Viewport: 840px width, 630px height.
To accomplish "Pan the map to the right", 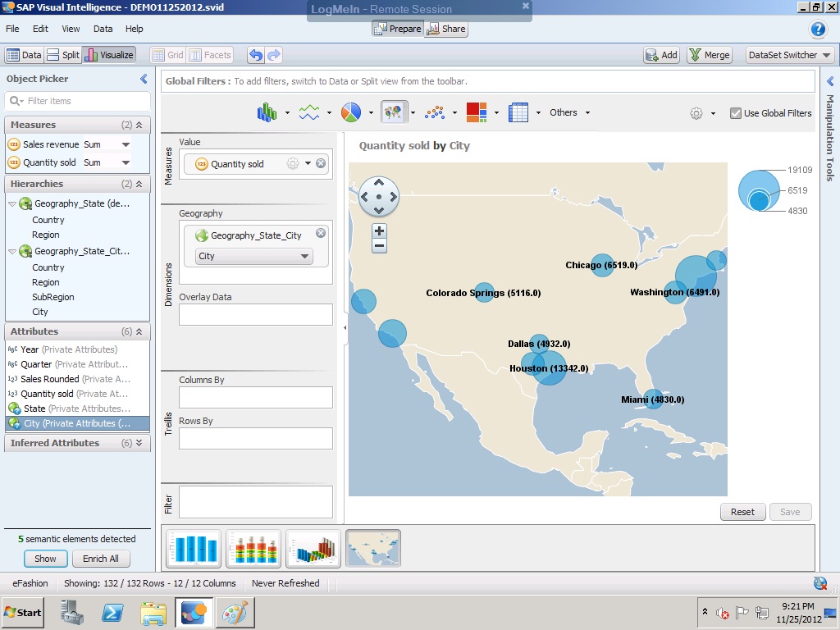I will 393,197.
